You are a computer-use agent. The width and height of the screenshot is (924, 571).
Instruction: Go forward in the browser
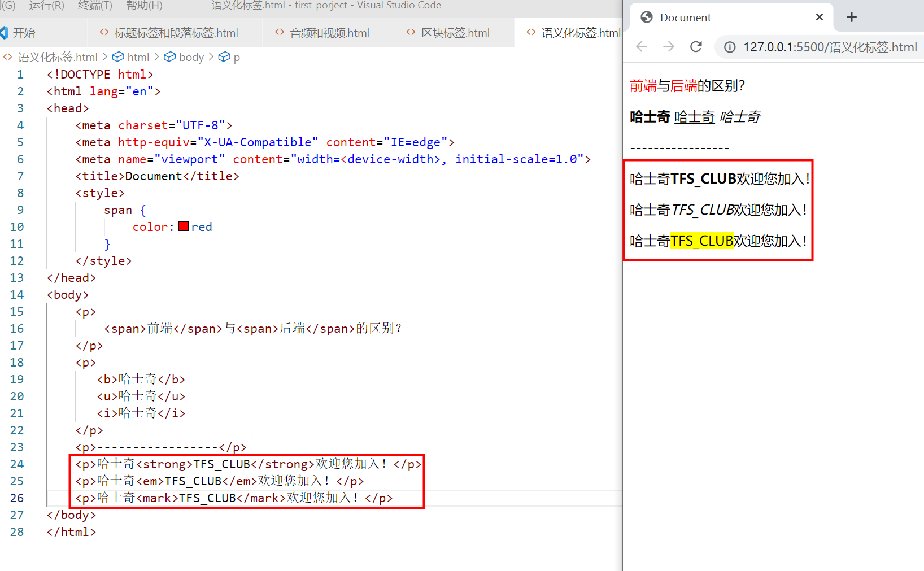(669, 47)
